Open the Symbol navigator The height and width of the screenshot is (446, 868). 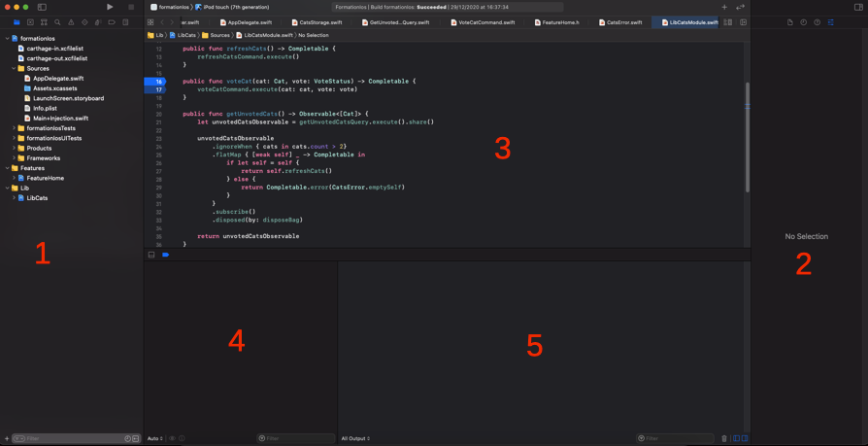coord(44,22)
